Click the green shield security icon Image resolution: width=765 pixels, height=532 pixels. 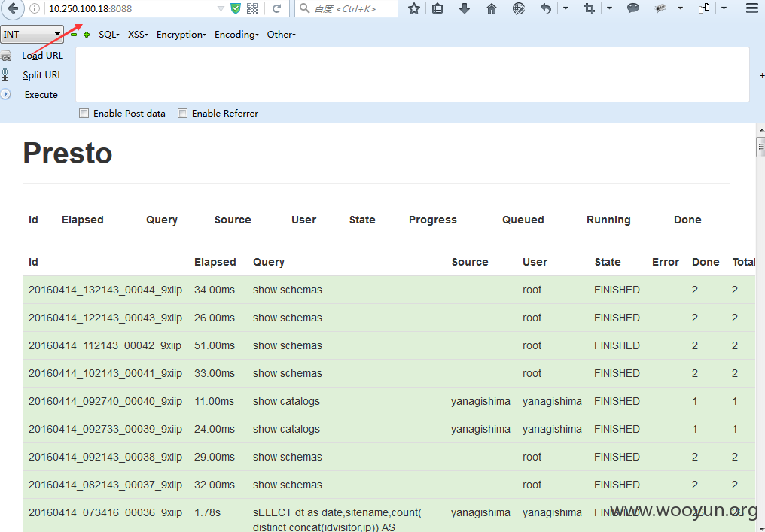tap(235, 8)
